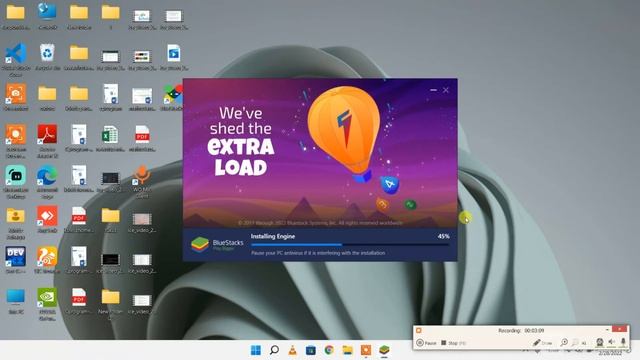This screenshot has width=640, height=360.
Task: Launch the UC Browser desktop shortcut
Action: pos(47,256)
